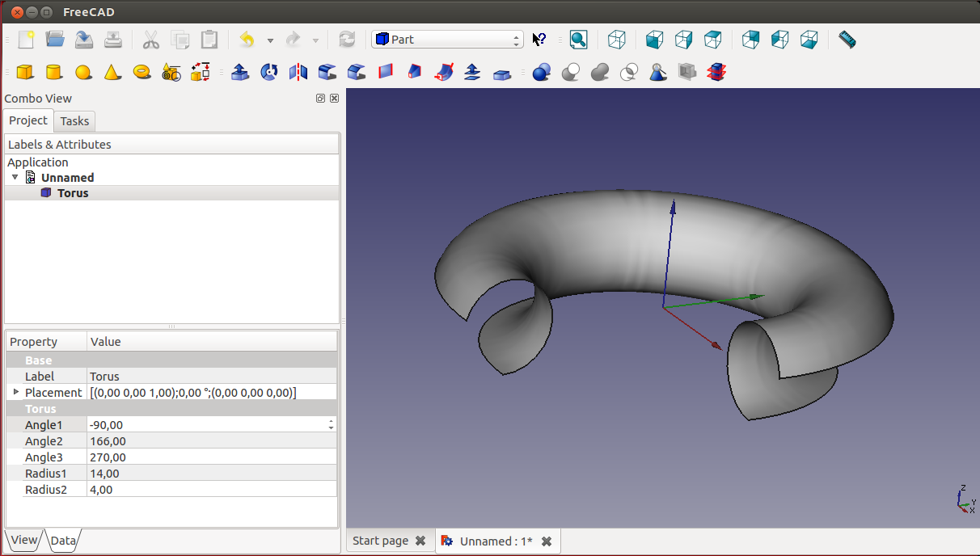Open the undo history dropdown arrow
Screen dimensions: 980x556
pos(270,40)
